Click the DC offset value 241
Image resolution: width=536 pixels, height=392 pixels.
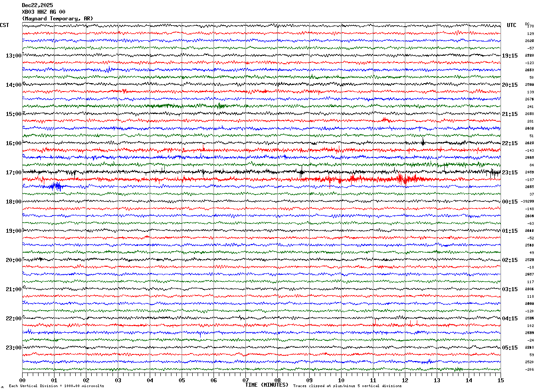point(530,107)
